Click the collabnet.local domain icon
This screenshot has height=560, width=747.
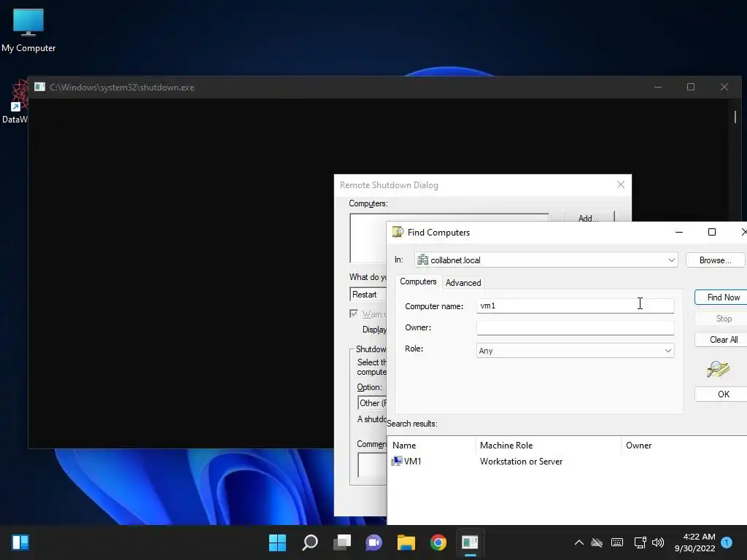(x=422, y=260)
